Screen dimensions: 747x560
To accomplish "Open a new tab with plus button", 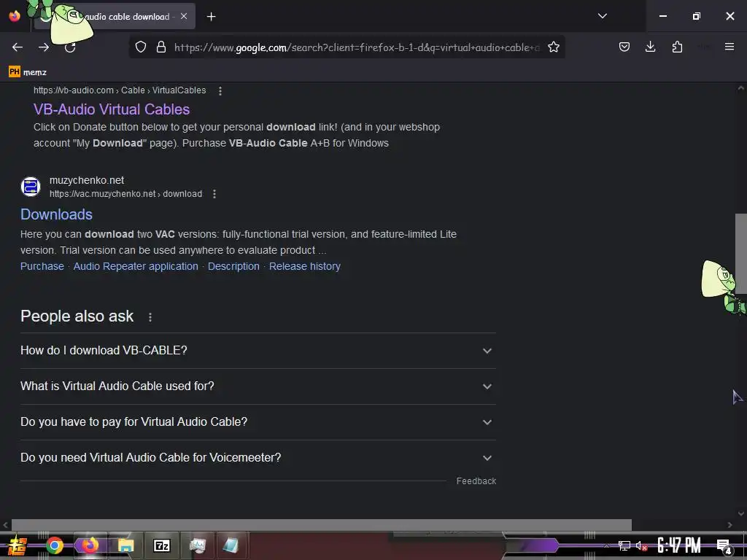I will 211,17.
